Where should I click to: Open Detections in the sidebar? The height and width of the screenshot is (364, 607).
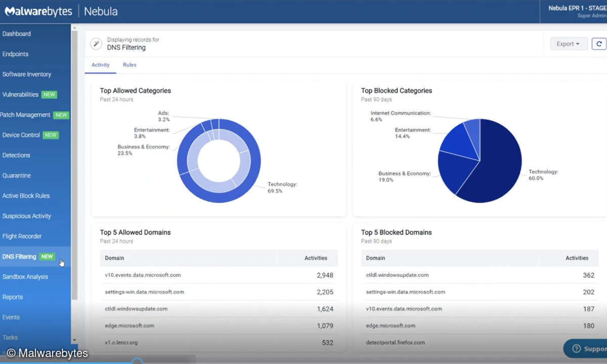pyautogui.click(x=16, y=155)
